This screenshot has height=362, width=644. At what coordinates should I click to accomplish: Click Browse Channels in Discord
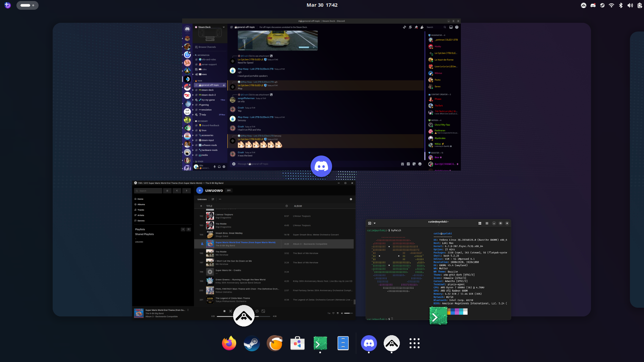click(207, 47)
